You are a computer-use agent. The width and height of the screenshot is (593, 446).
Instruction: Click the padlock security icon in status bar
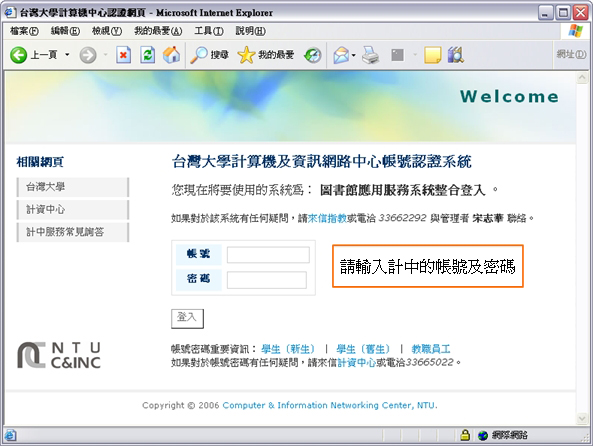465,435
